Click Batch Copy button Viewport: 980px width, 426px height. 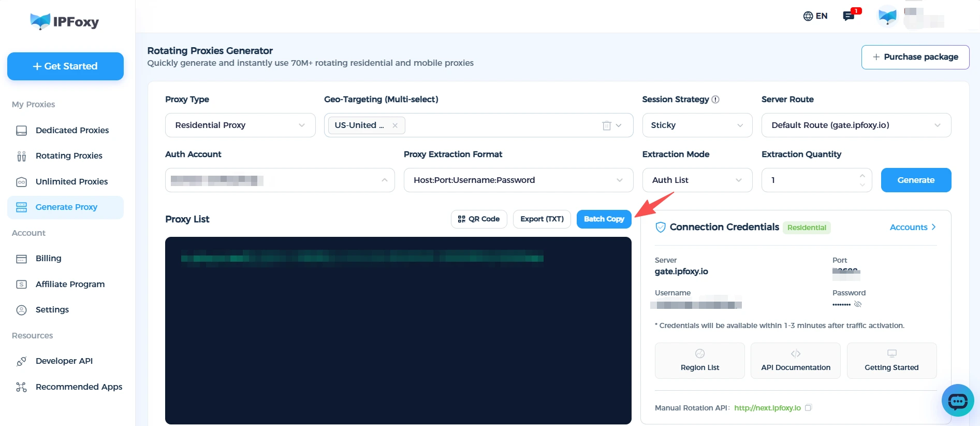coord(604,219)
